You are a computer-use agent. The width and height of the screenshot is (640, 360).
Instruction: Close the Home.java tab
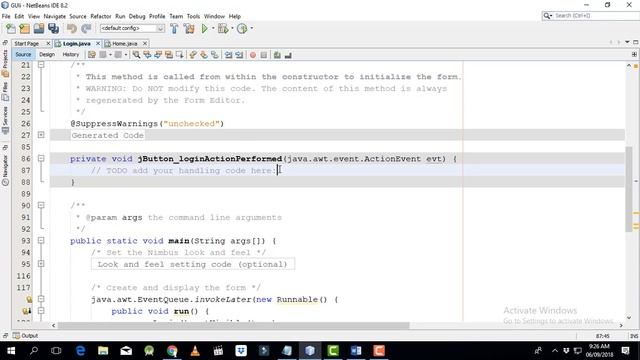145,43
